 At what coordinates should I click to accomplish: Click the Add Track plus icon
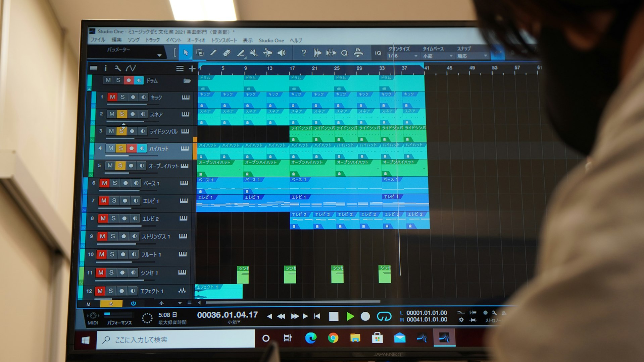click(x=192, y=69)
